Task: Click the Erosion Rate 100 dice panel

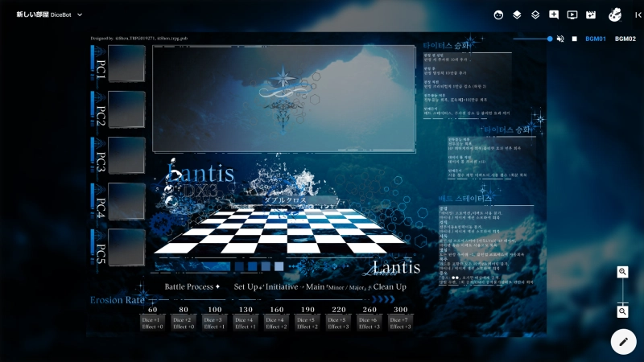Action: 214,323
